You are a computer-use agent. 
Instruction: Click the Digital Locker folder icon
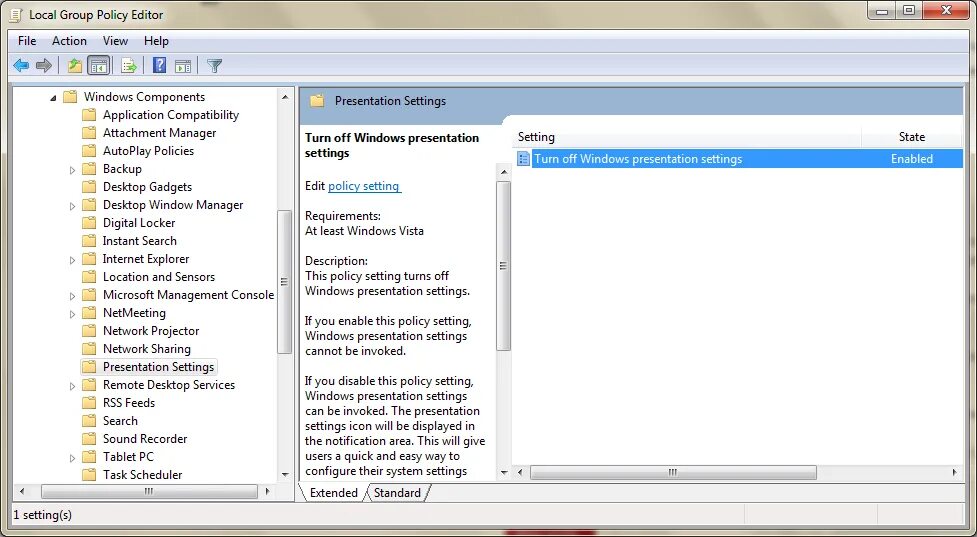point(89,223)
